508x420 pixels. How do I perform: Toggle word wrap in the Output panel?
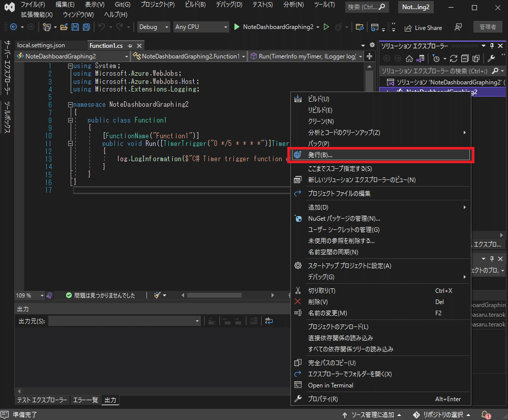[x=269, y=321]
